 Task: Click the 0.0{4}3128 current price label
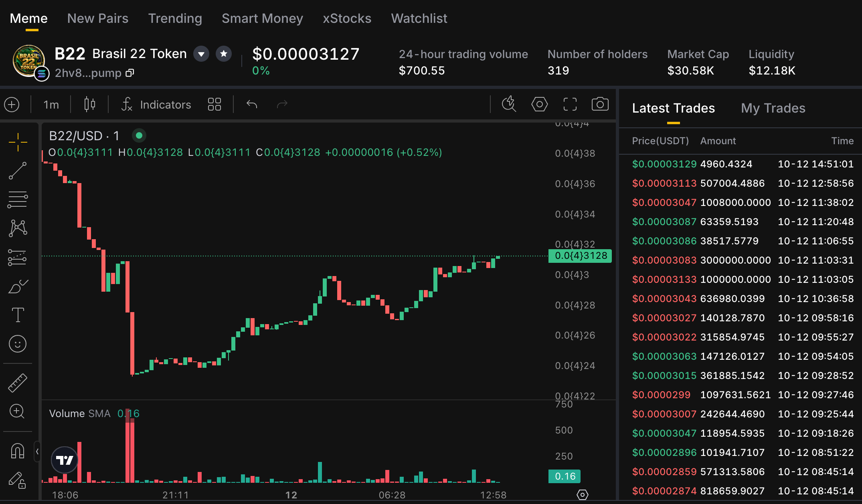coord(580,256)
